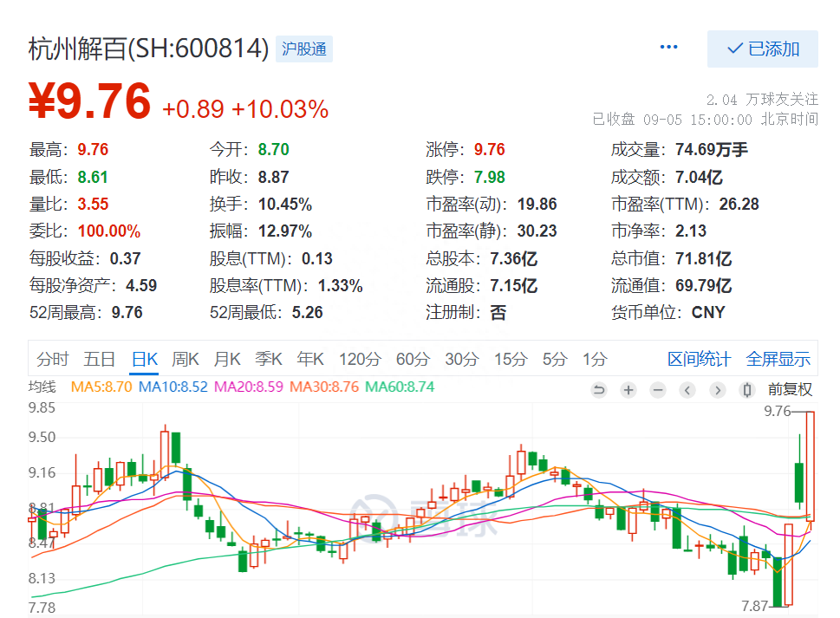Viewport: 840px width, 618px height.
Task: Switch to the 分时 chart tab
Action: tap(53, 359)
